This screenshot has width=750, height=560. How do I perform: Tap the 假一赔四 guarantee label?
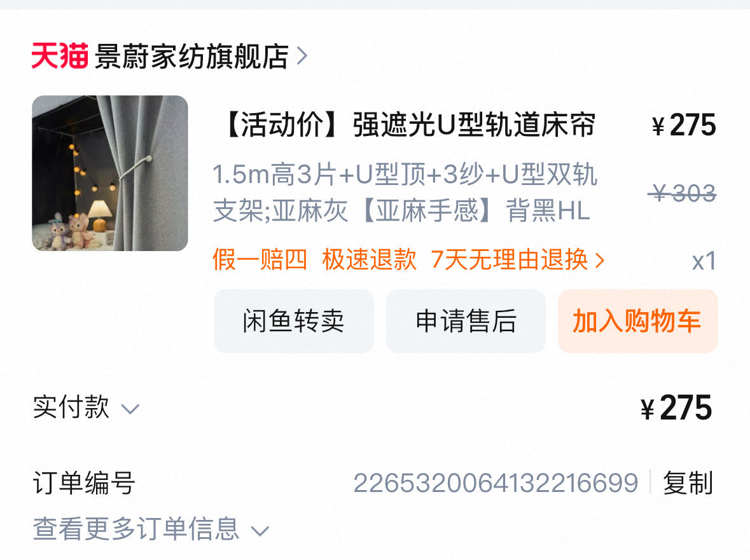[x=260, y=259]
